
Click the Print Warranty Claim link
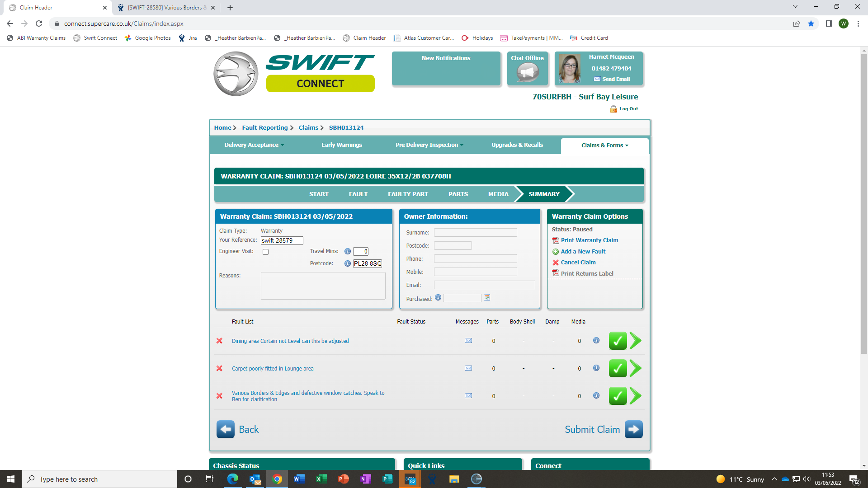tap(589, 240)
